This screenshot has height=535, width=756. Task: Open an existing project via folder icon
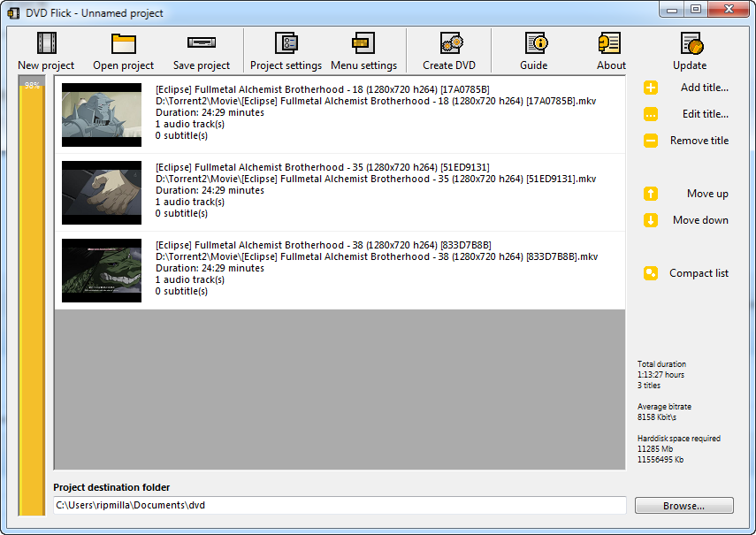[123, 43]
